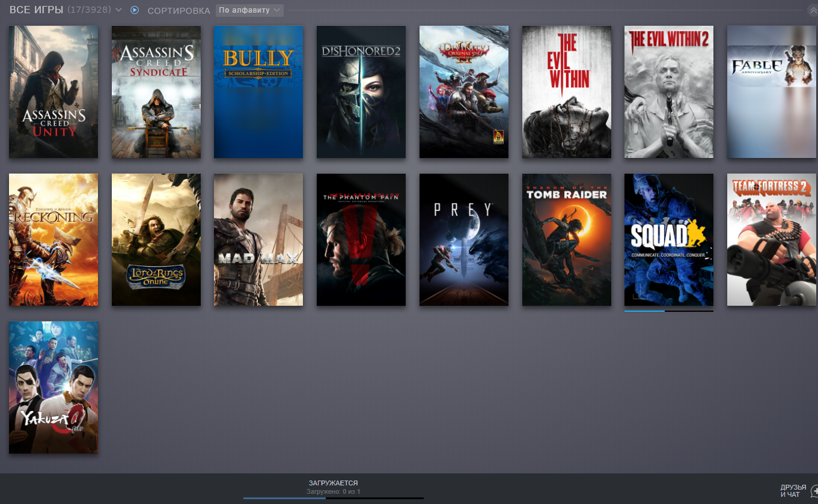This screenshot has height=504, width=818.
Task: Select Assassin's Creed Syndicate game cover
Action: point(156,92)
